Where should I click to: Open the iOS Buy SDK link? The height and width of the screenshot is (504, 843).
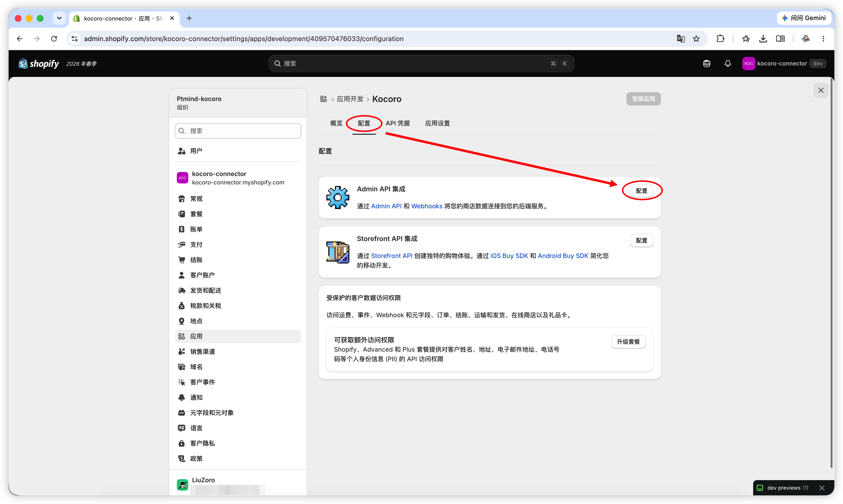coord(509,256)
